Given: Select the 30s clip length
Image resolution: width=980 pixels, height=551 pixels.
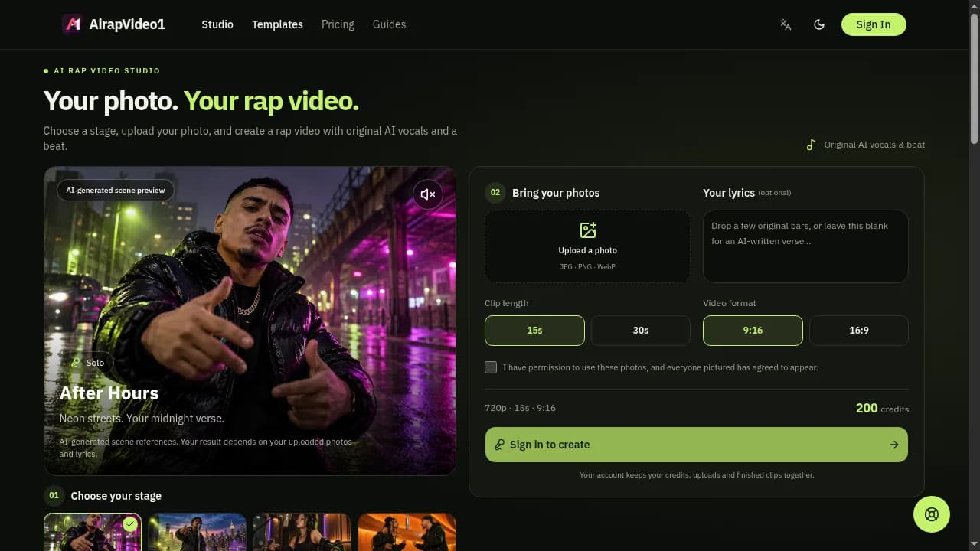Looking at the screenshot, I should click(641, 331).
